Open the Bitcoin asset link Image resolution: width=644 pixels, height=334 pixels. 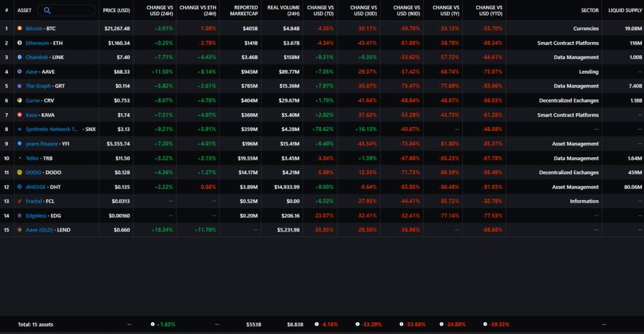point(34,28)
